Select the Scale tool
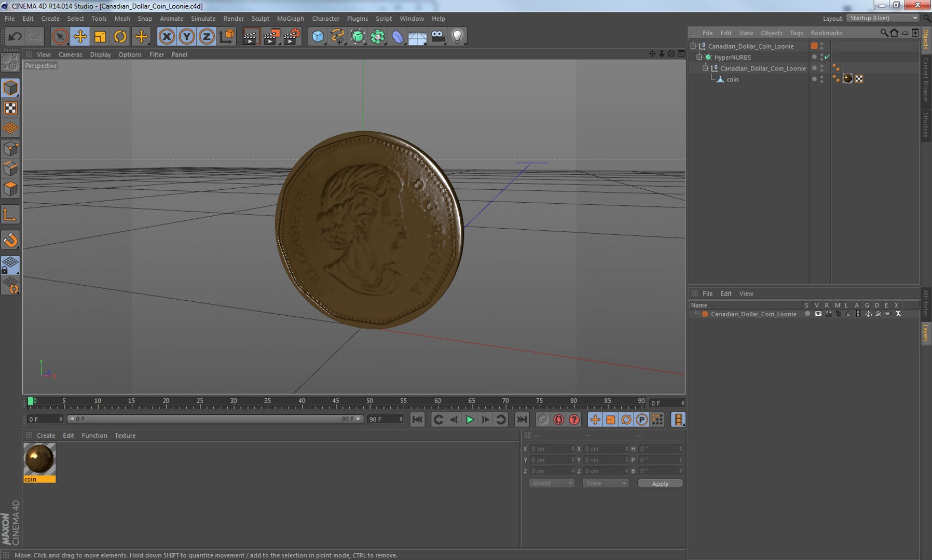 pos(100,36)
